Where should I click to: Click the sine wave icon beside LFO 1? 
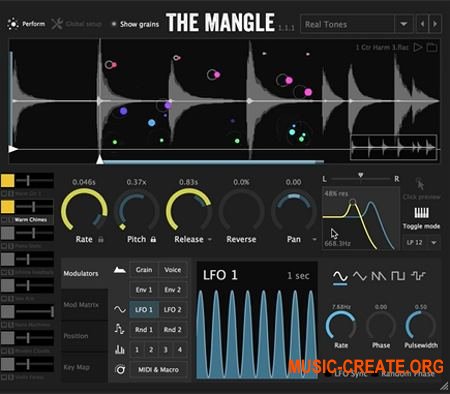[x=120, y=310]
